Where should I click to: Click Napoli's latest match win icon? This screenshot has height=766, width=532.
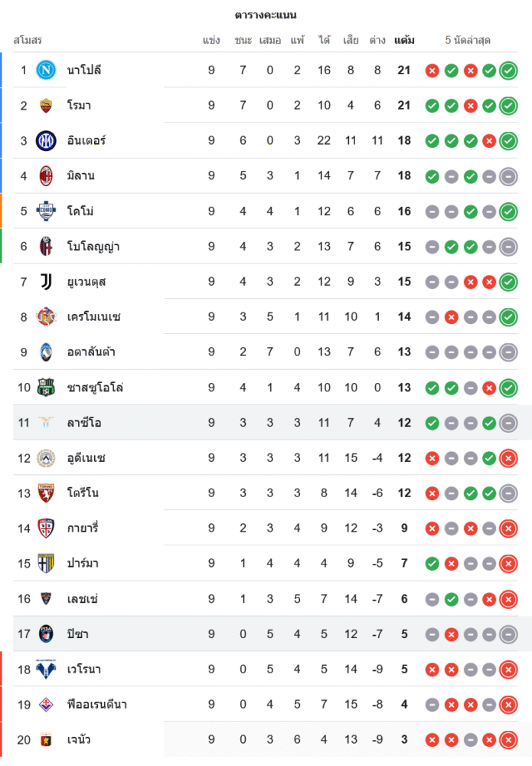coord(508,70)
